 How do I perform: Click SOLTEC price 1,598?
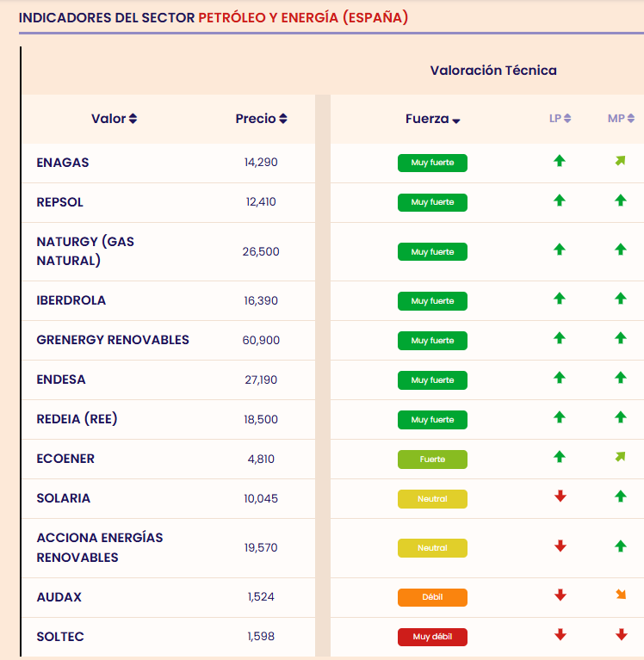click(261, 636)
